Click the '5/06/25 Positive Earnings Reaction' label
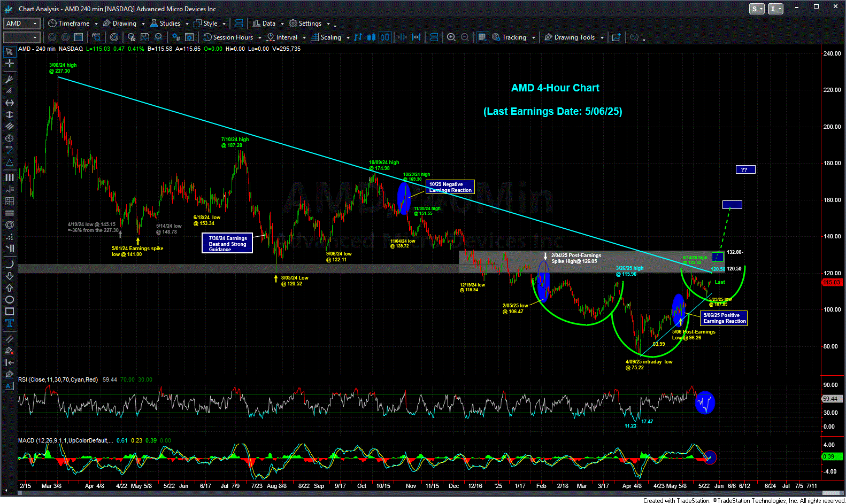The image size is (846, 504). [x=724, y=318]
